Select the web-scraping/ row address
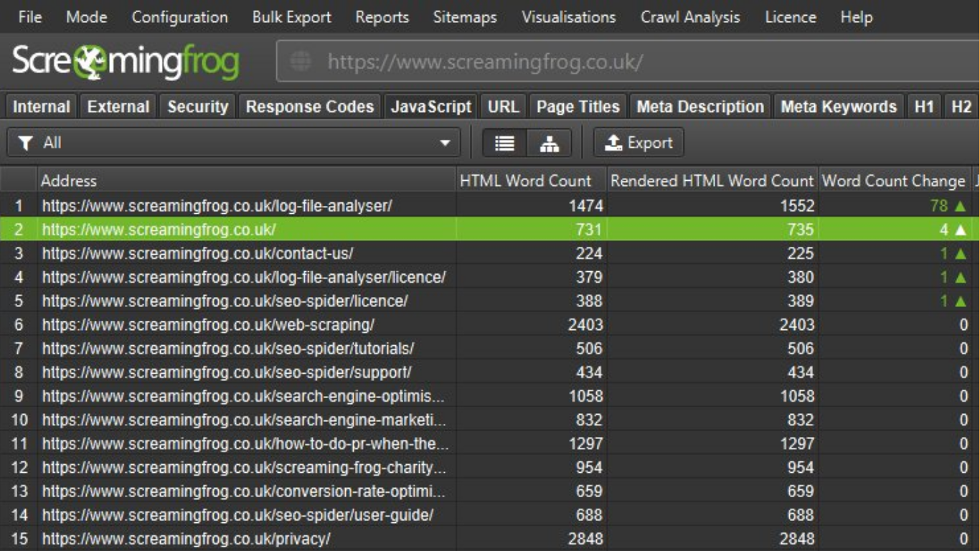Viewport: 980px width, 551px height. 208,324
